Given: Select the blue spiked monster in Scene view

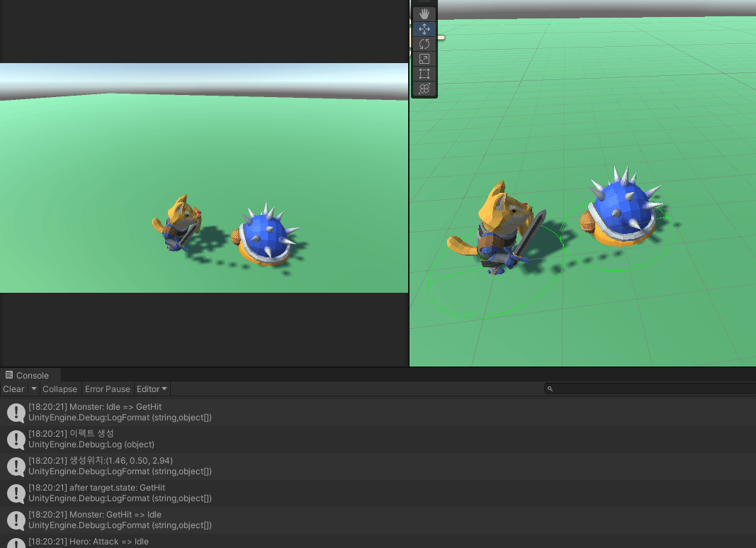Looking at the screenshot, I should 623,208.
